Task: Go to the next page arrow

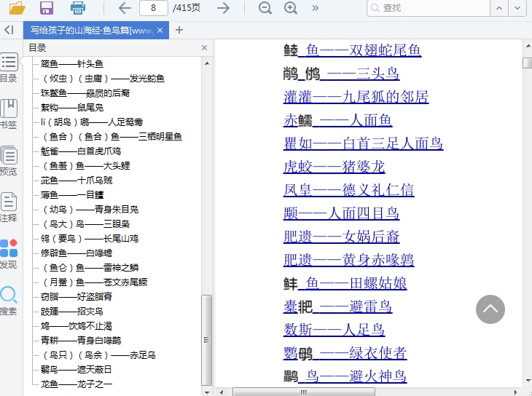Action: click(x=223, y=8)
